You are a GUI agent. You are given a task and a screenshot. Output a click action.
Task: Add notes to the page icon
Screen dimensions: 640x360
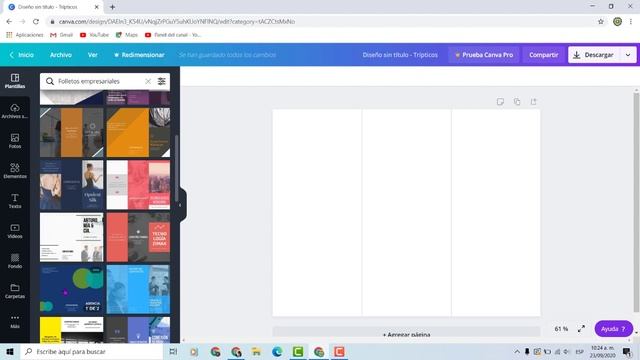[500, 102]
